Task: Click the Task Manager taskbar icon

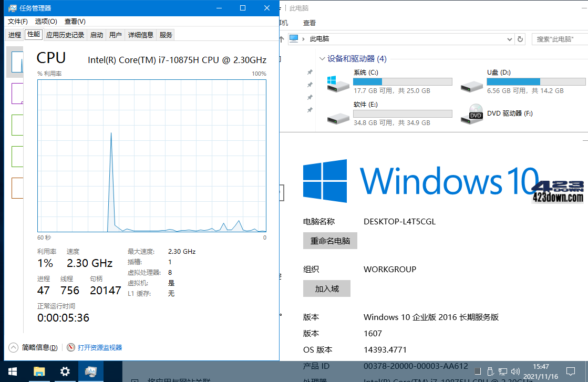Action: point(91,371)
